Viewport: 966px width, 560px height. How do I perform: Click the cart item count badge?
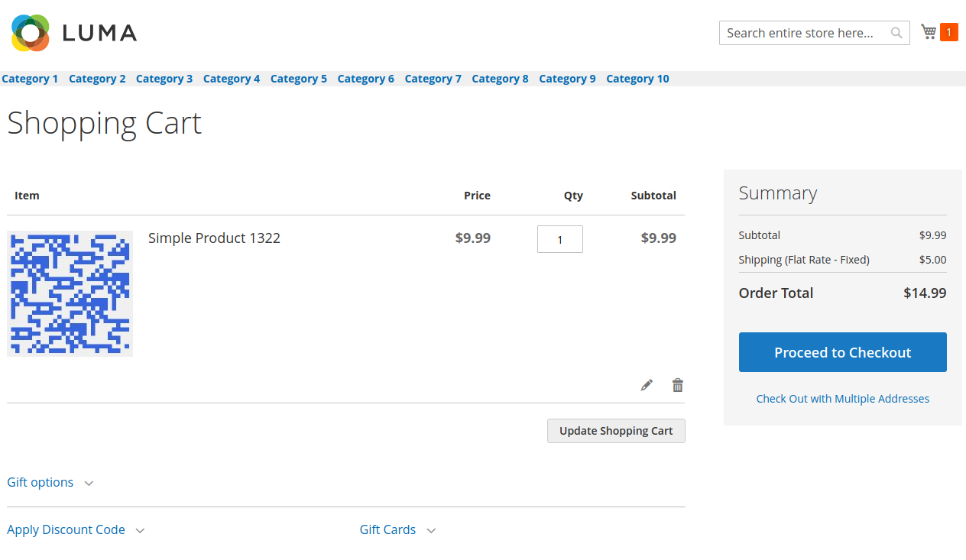[x=949, y=32]
